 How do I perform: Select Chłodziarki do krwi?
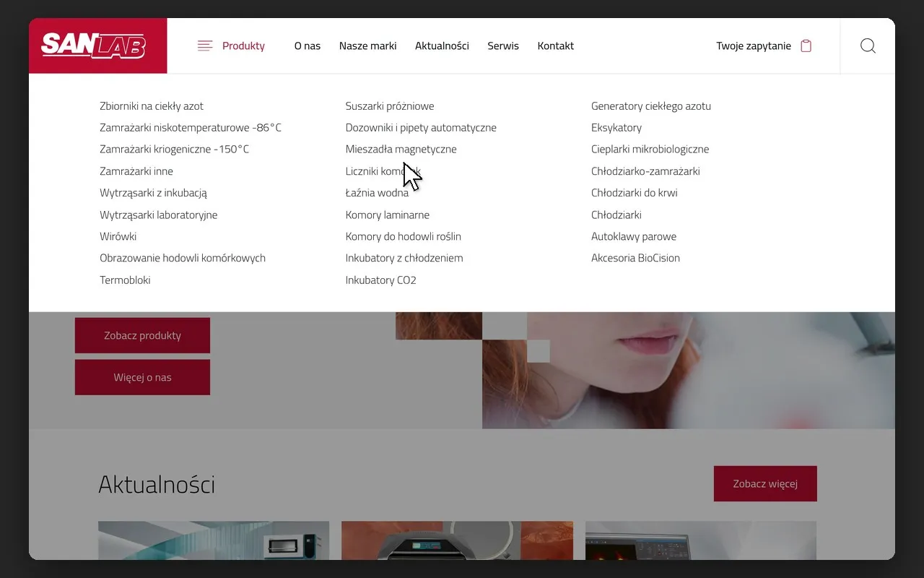[x=635, y=193]
